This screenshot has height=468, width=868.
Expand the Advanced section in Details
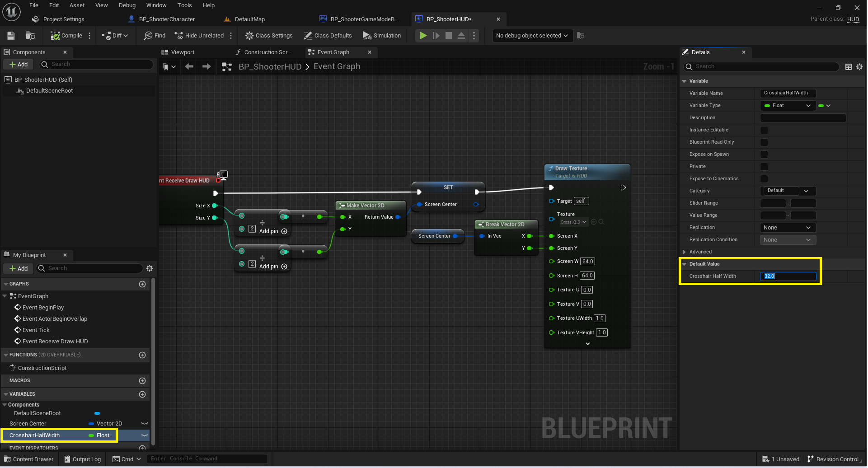tap(684, 252)
